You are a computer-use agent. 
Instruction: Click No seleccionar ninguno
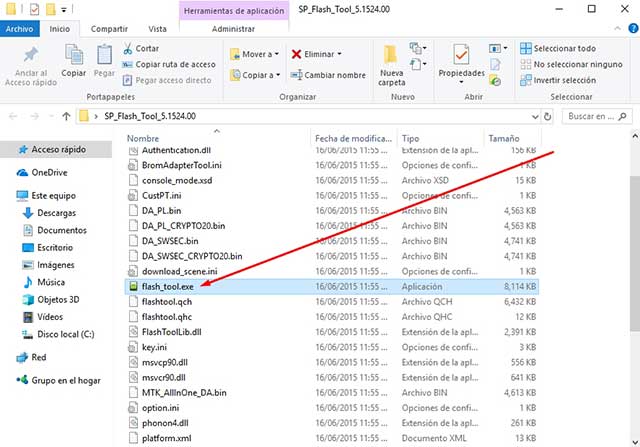[571, 64]
